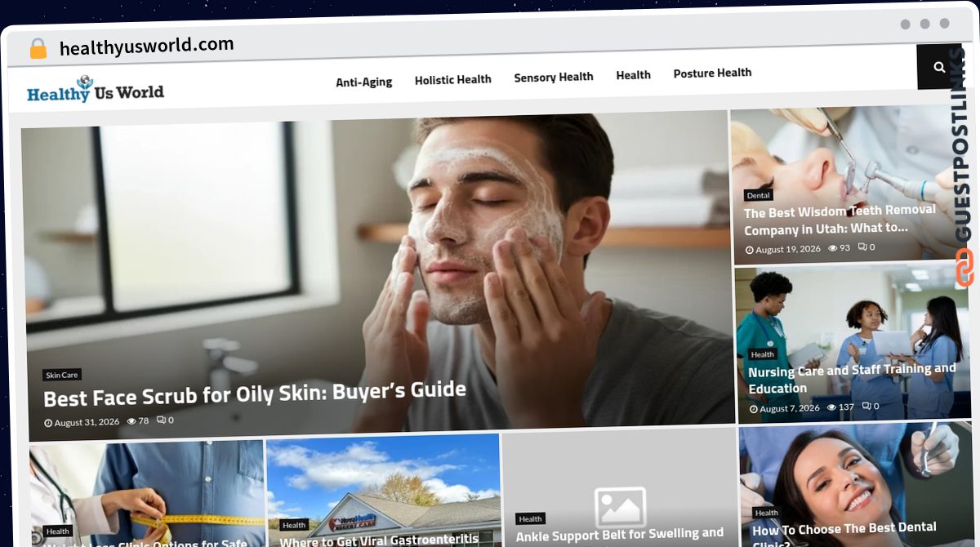
Task: Click the August 31, 2026 date
Action: (87, 422)
